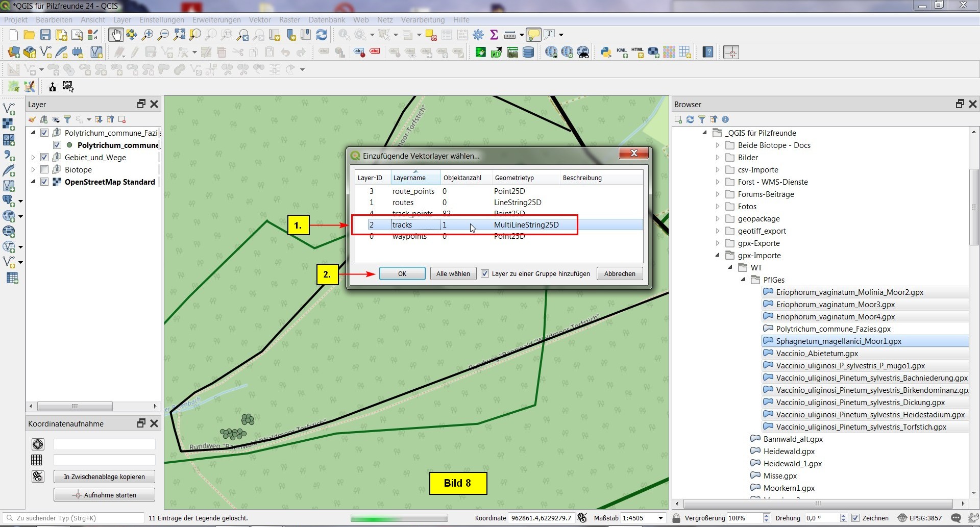Click the Save Project floppy disk icon

45,35
